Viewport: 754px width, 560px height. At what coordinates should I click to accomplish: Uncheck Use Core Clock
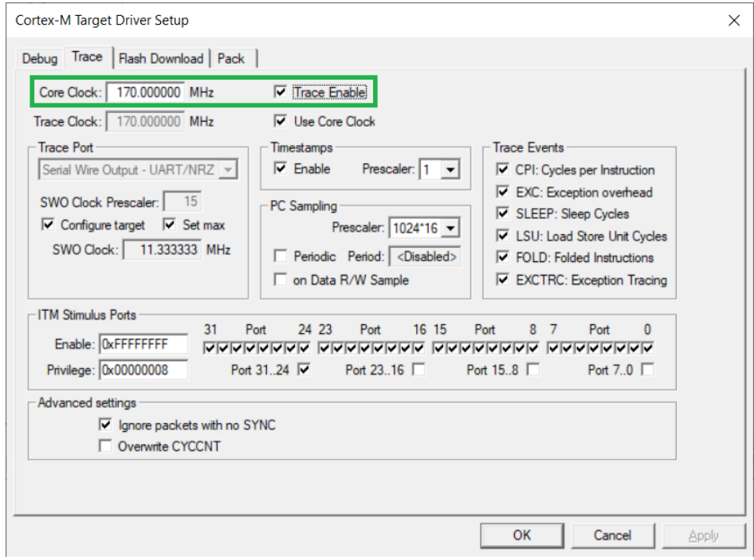point(281,120)
